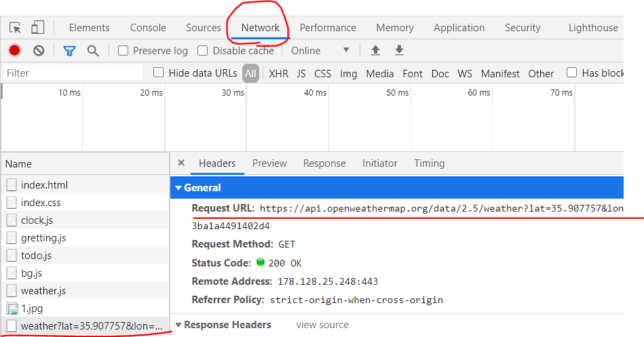The width and height of the screenshot is (644, 337).
Task: Clear the network log
Action: point(39,50)
